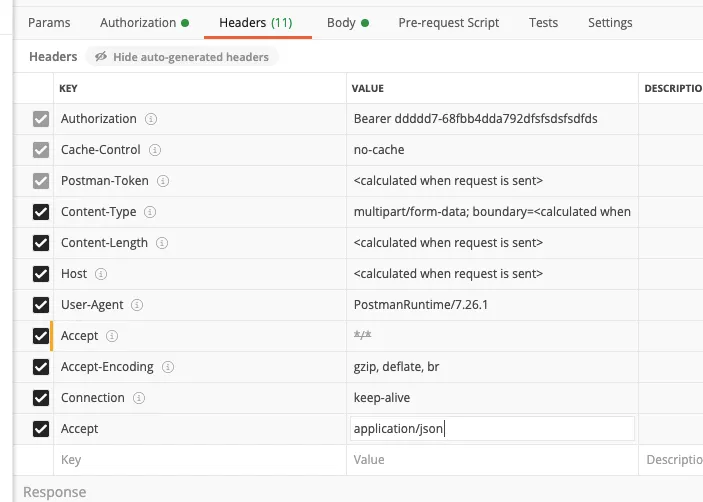703x502 pixels.
Task: Uncheck the Accept-Encoding header checkbox
Action: click(41, 367)
